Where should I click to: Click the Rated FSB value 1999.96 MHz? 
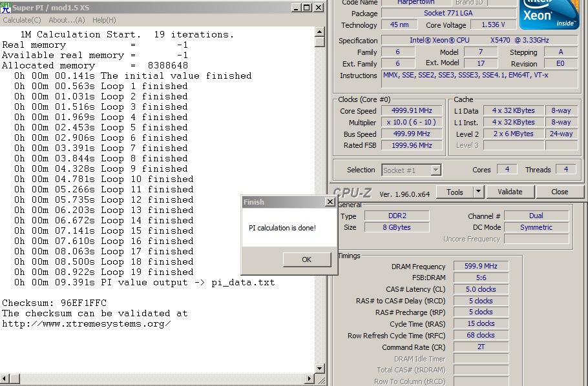[412, 145]
